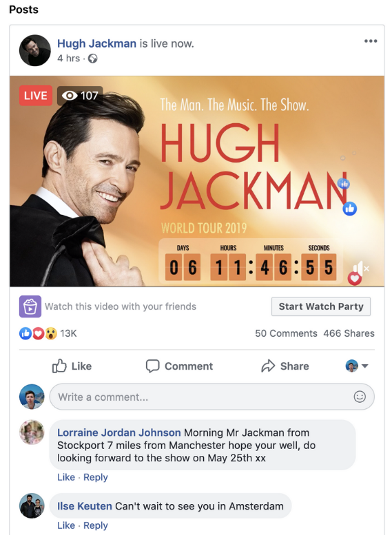Screen dimensions: 392x535
Task: Open the three-dot post options menu
Action: point(371,41)
